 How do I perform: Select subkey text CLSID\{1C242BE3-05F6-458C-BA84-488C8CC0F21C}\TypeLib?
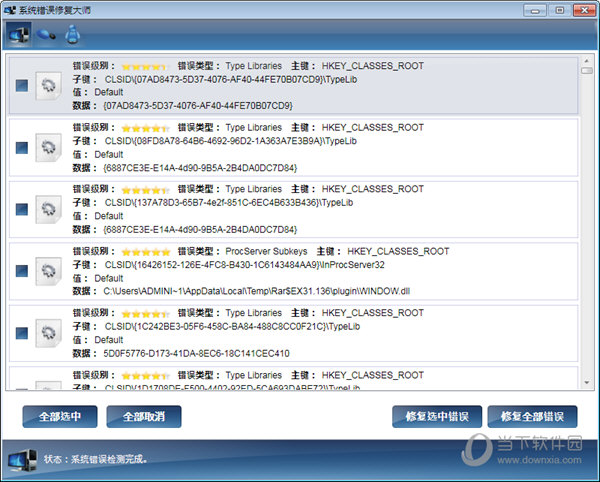click(232, 326)
